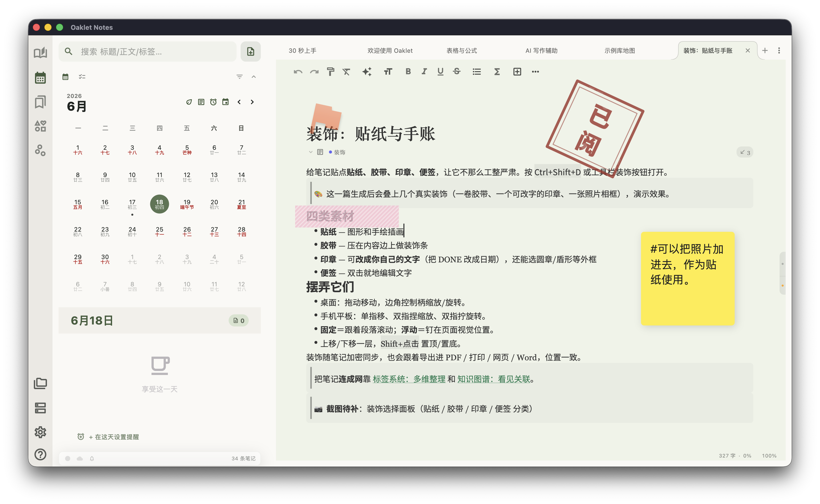Select the pink washi tape over 四类素材

pyautogui.click(x=347, y=216)
